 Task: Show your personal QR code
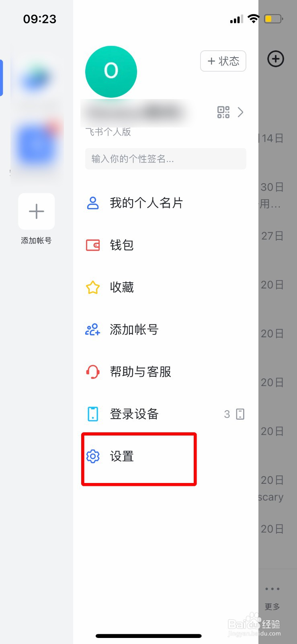click(224, 112)
